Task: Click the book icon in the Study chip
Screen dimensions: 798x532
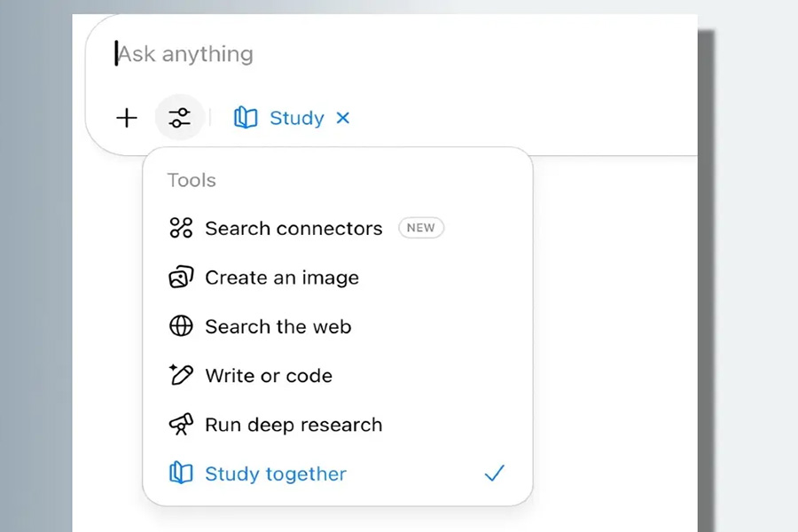Action: [246, 118]
